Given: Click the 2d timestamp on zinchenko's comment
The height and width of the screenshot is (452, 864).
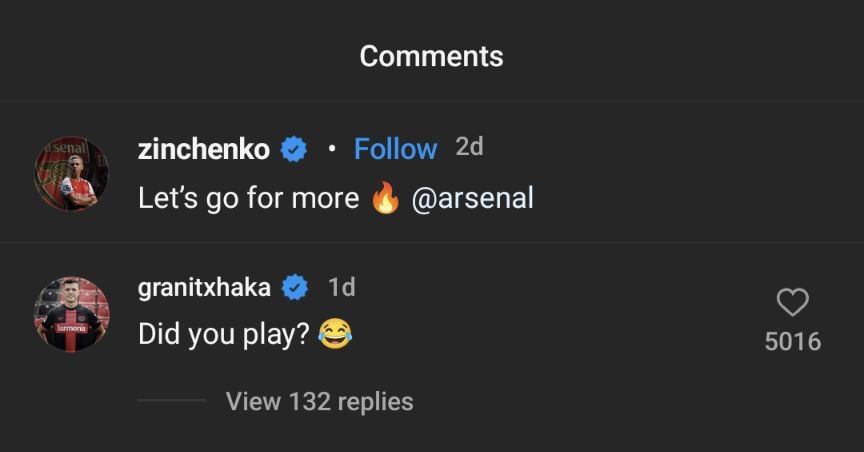Looking at the screenshot, I should coord(469,147).
